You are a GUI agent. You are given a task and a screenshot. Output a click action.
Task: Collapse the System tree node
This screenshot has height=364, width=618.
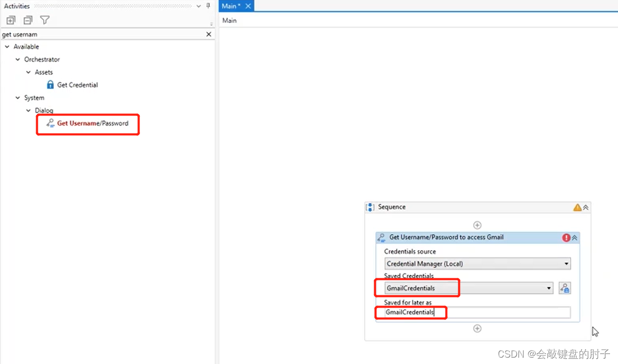click(x=18, y=98)
